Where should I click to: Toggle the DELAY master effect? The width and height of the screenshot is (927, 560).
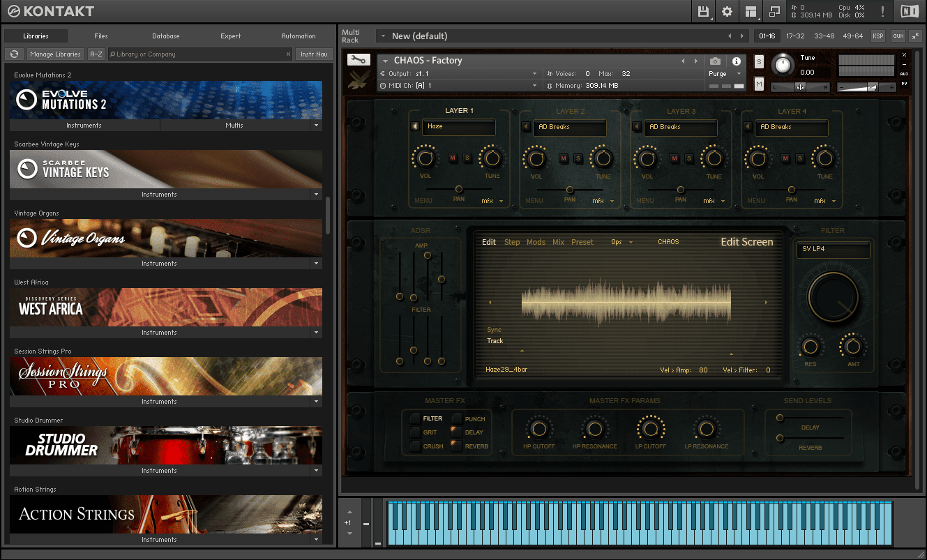pos(456,432)
